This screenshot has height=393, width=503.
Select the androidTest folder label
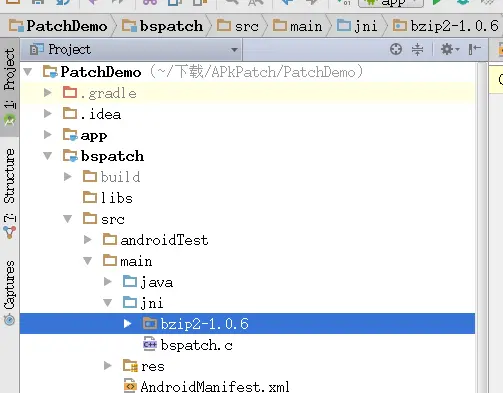point(164,240)
